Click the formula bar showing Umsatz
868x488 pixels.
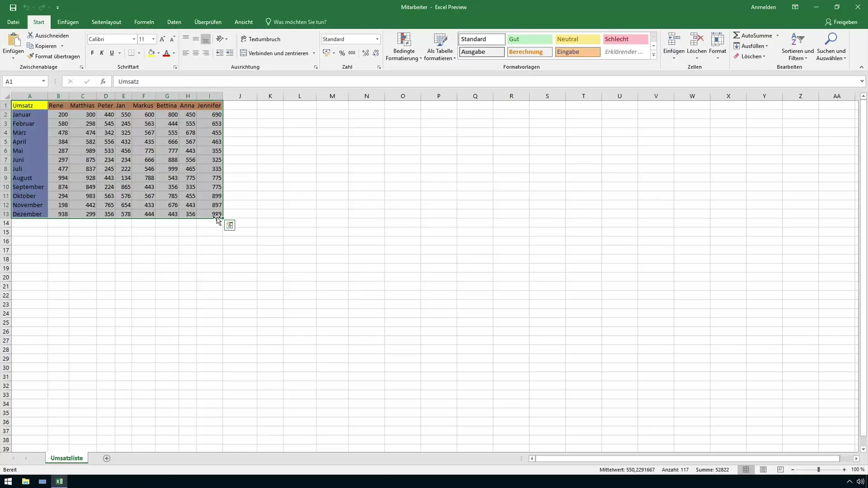tap(486, 81)
